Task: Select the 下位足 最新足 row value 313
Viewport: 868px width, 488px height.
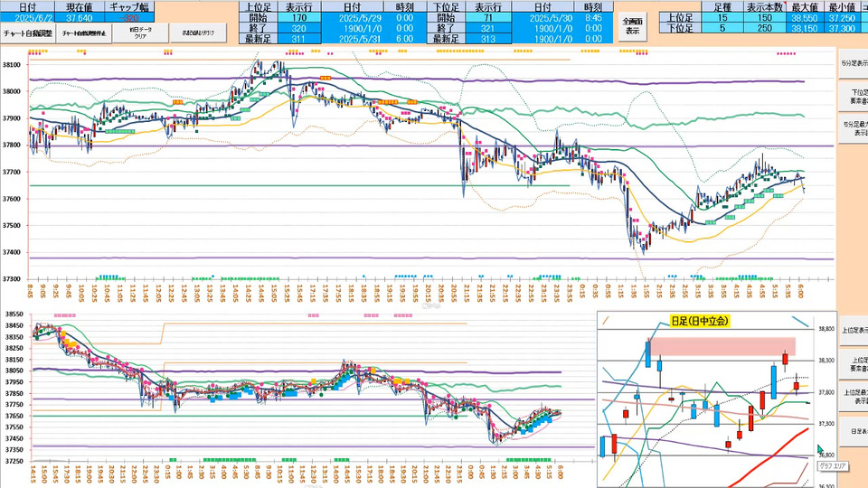Action: (x=487, y=39)
